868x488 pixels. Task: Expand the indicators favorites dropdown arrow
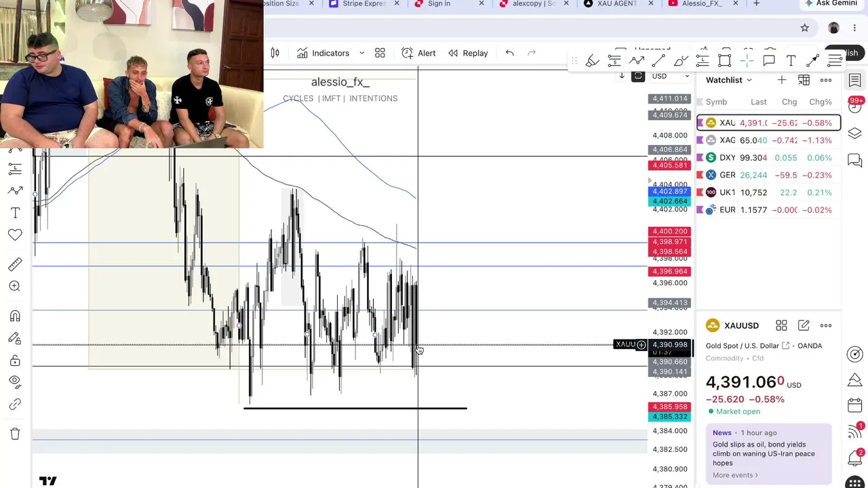(361, 53)
